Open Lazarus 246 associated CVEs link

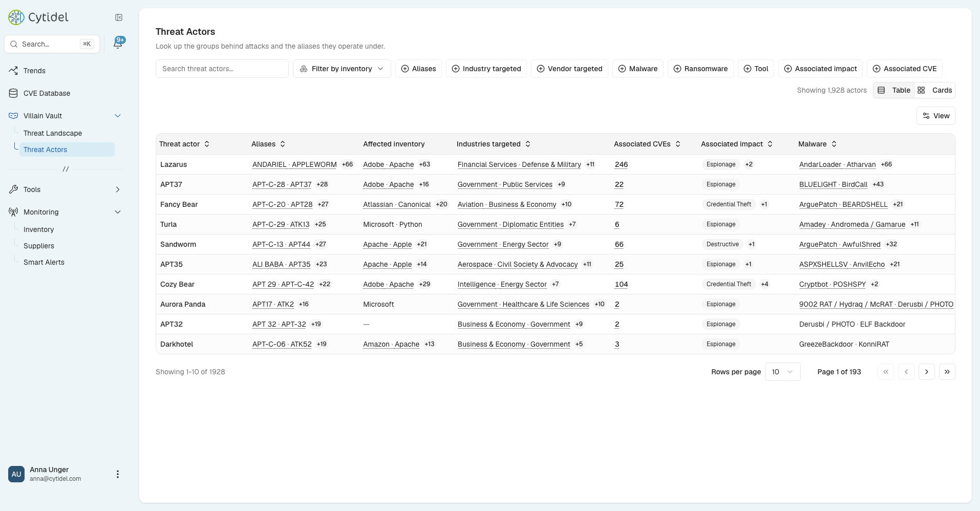(x=621, y=164)
